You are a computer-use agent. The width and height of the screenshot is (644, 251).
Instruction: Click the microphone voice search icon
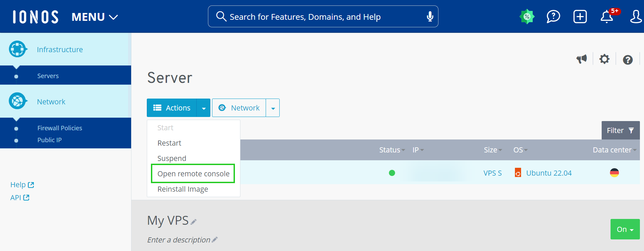tap(430, 16)
